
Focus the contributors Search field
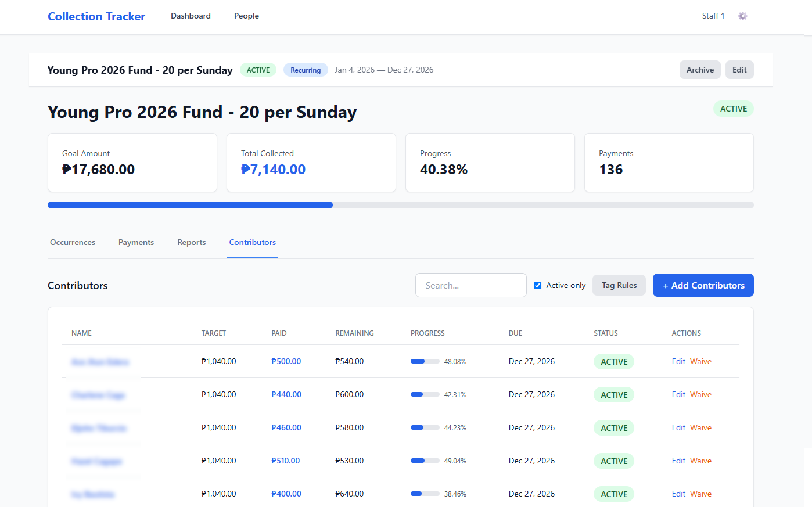click(470, 285)
